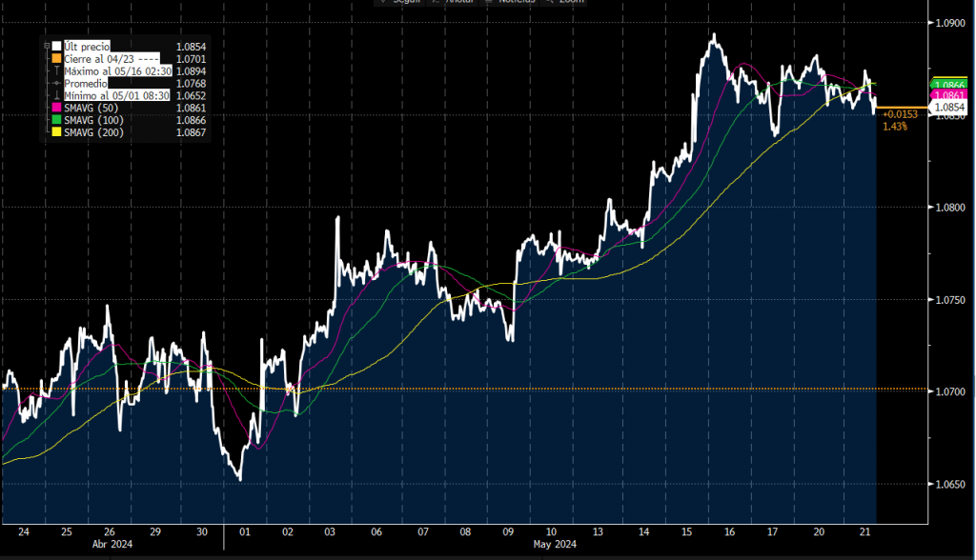Click the white 1.0854 last price tag

click(x=948, y=108)
